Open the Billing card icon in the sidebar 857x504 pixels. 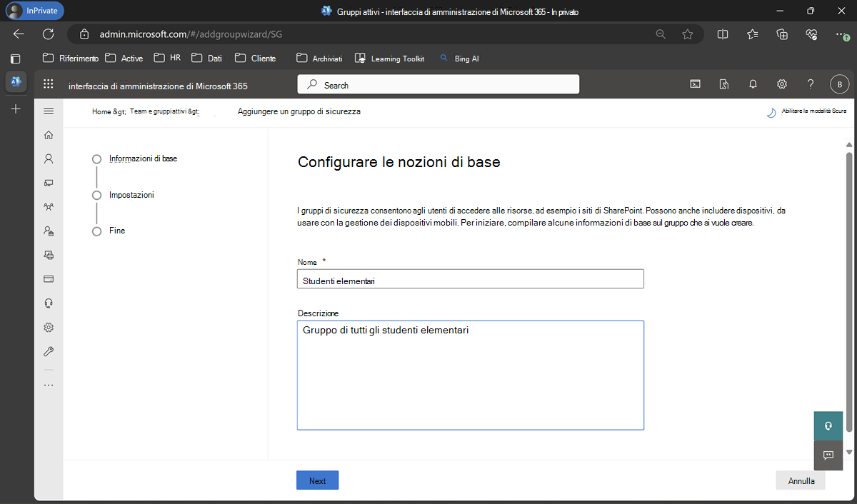point(49,279)
